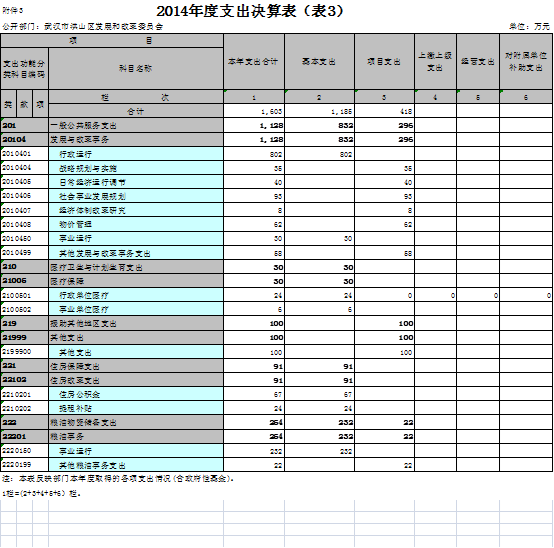Viewport: 554px width, 548px height.
Task: Select the 基本支出 column header cell
Action: [319, 61]
